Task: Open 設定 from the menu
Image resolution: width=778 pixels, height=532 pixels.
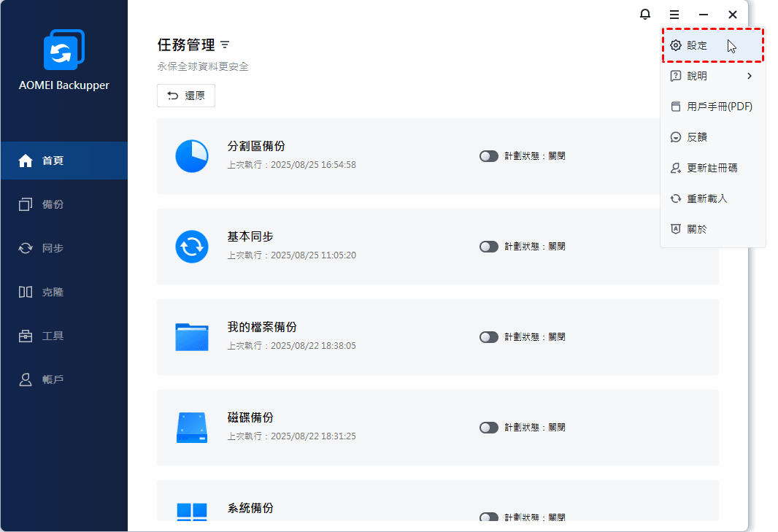Action: (x=712, y=45)
